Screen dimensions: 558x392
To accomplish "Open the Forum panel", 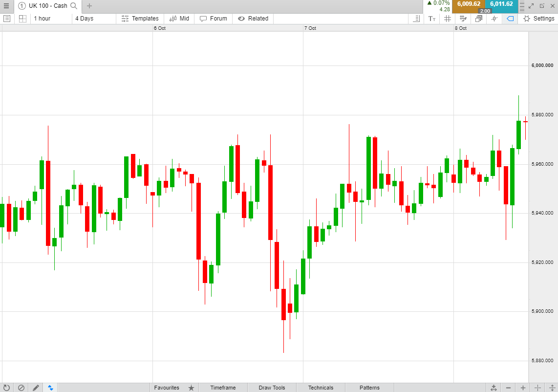I will click(x=214, y=19).
